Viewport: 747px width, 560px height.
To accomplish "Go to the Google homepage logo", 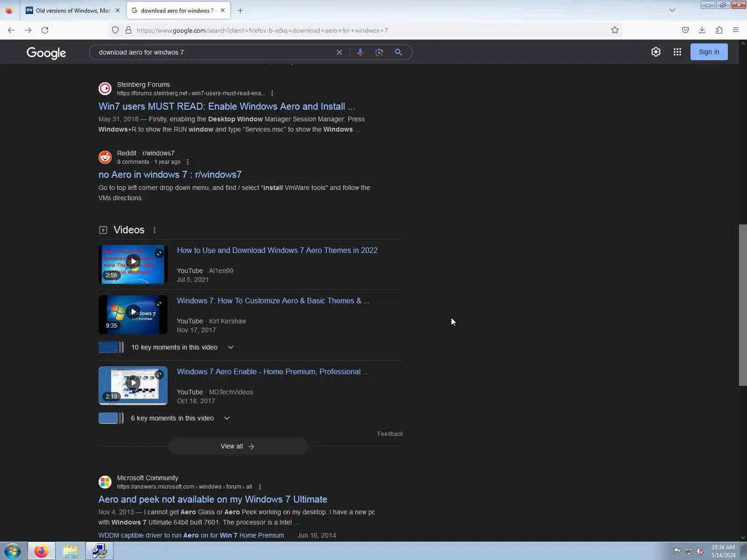I will 46,53.
